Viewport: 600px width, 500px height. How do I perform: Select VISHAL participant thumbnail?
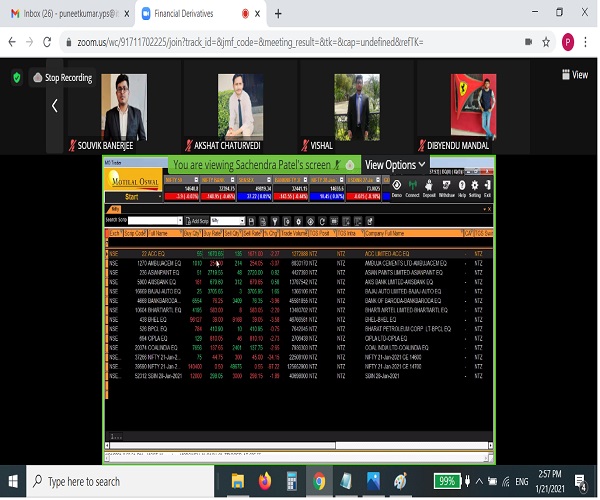coord(357,107)
